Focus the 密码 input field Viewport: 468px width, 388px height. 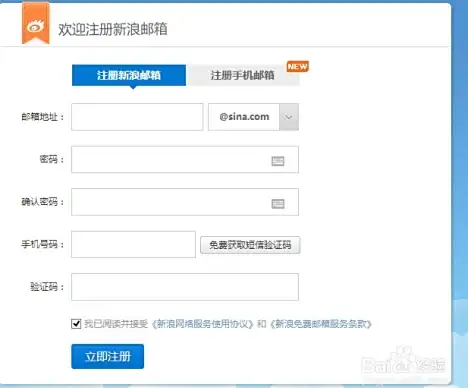click(x=185, y=159)
